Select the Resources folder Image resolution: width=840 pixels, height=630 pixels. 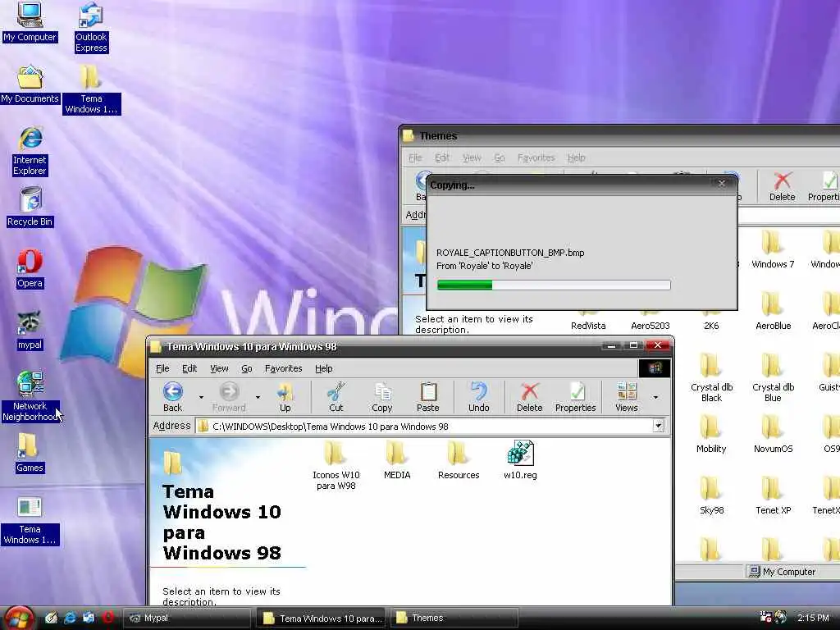pyautogui.click(x=459, y=461)
